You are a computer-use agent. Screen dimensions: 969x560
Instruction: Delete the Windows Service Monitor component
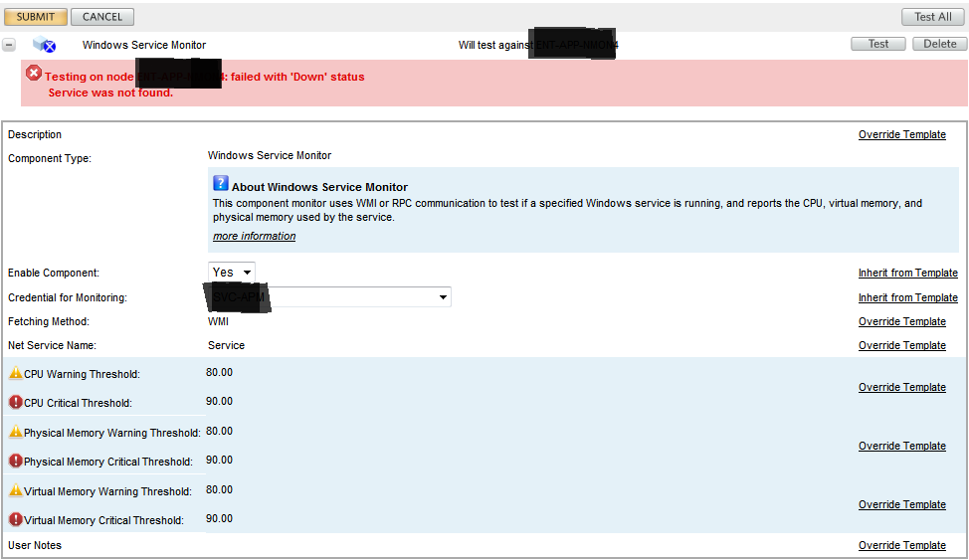(x=940, y=44)
